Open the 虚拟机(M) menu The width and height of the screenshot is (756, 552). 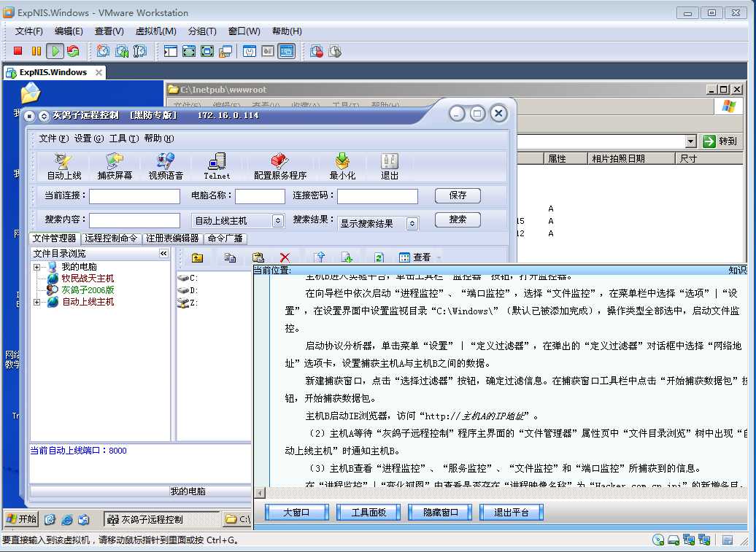(x=155, y=31)
